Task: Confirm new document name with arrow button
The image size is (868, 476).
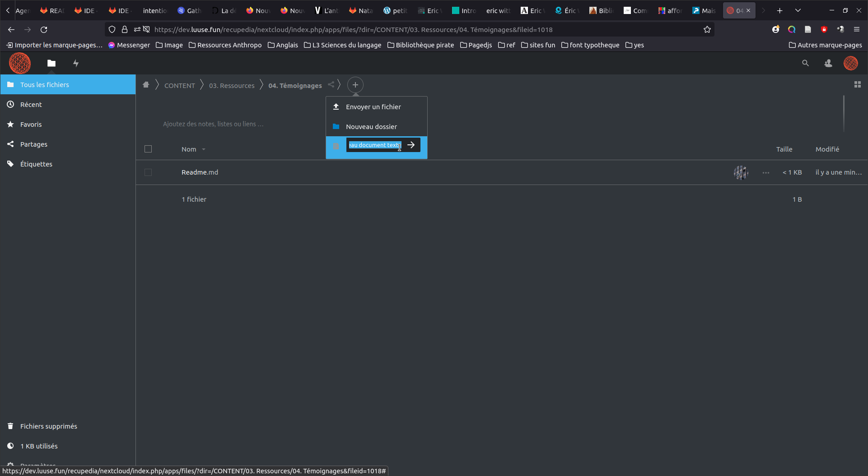Action: 411,145
